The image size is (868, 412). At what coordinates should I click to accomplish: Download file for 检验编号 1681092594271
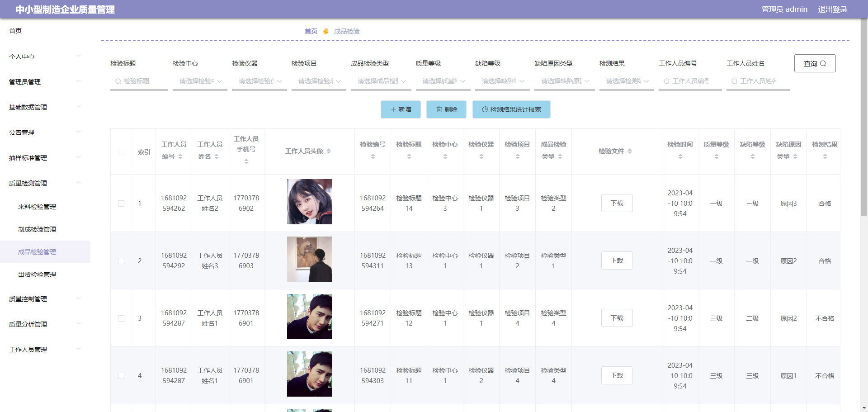tap(617, 318)
